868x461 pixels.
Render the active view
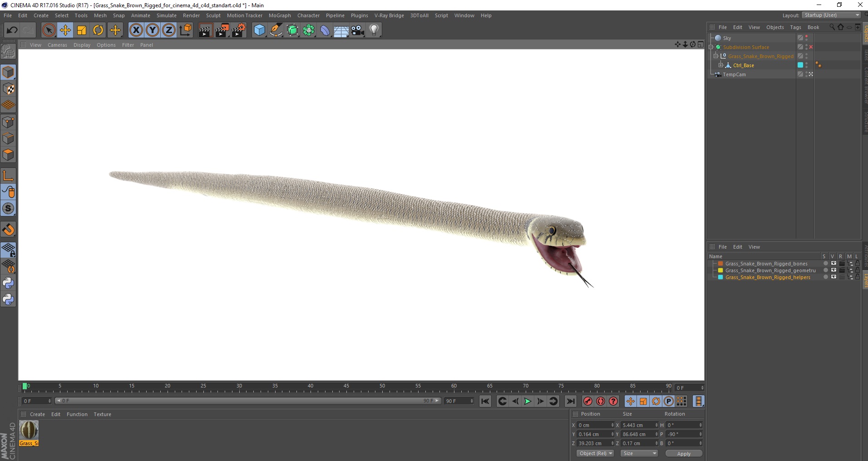(205, 30)
